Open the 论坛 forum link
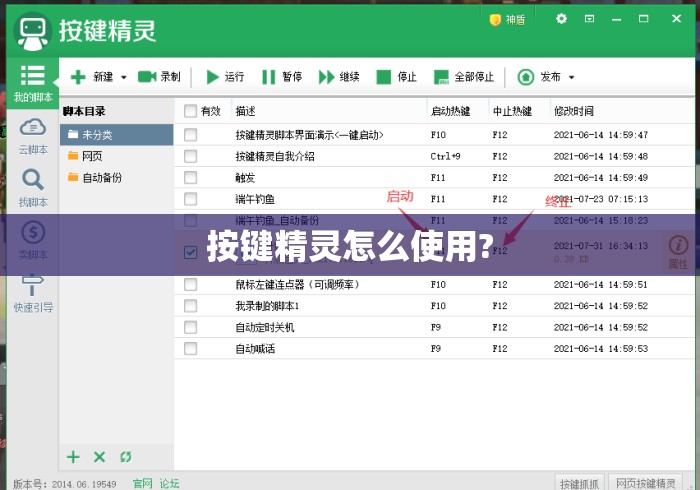The width and height of the screenshot is (700, 490). pyautogui.click(x=169, y=483)
